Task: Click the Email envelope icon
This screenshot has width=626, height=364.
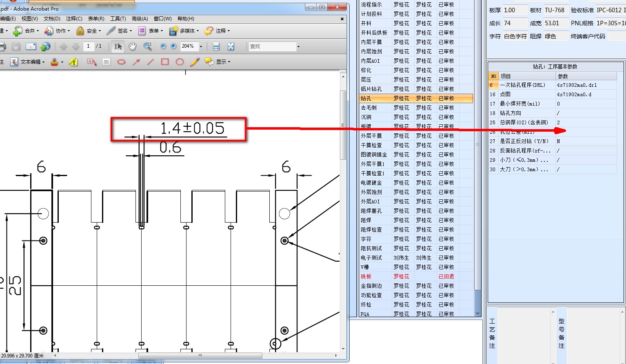Action: (x=31, y=46)
